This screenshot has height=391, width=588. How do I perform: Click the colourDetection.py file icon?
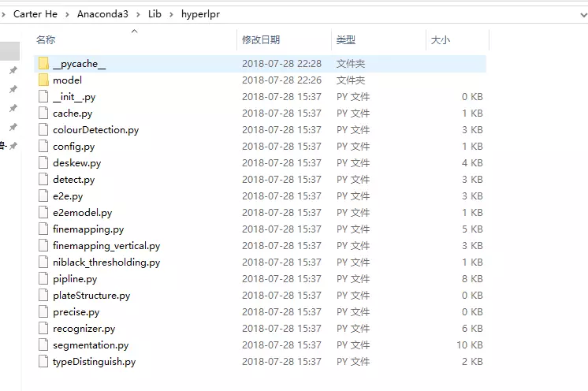(x=43, y=129)
